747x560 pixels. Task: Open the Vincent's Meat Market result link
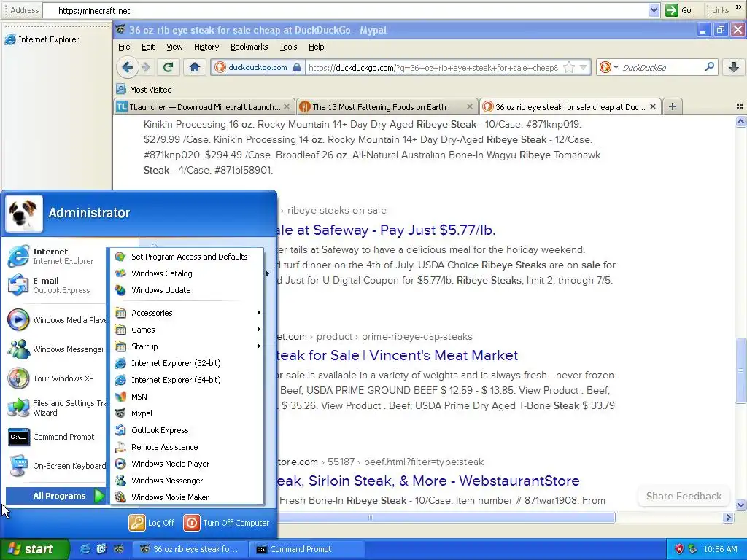397,355
